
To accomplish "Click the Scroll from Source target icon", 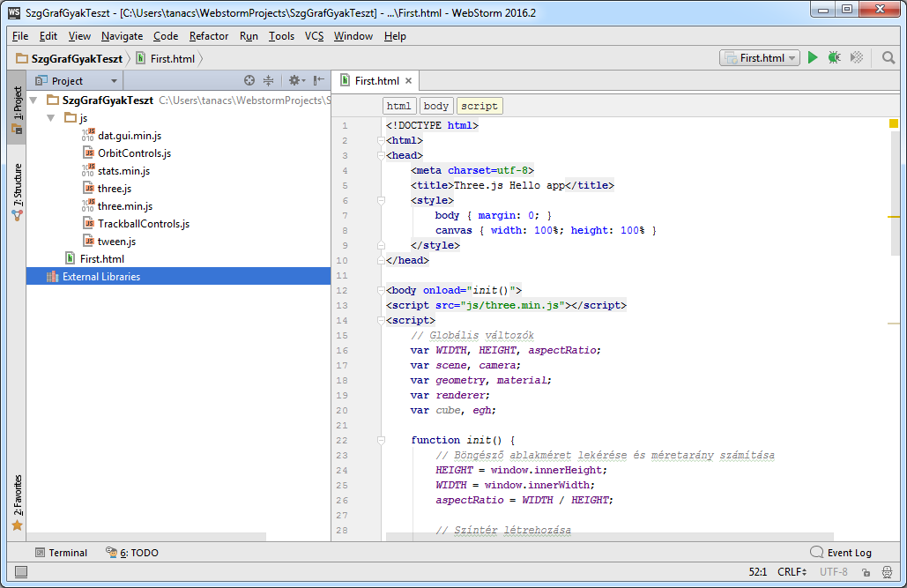I will (249, 80).
